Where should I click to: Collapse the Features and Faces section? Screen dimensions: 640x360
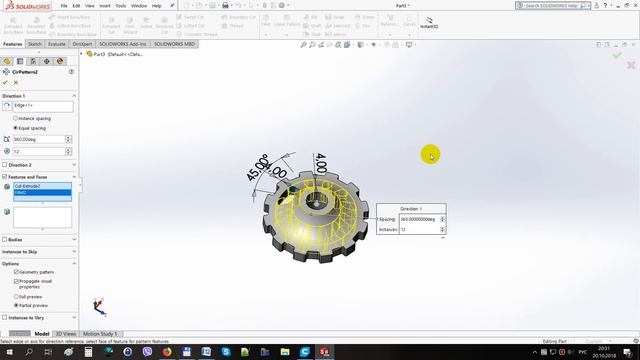pyautogui.click(x=74, y=177)
